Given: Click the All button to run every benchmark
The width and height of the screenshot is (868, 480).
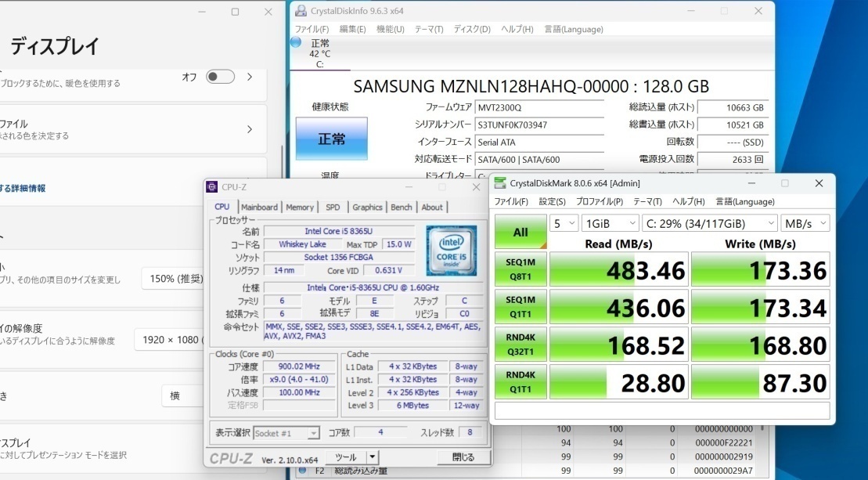Looking at the screenshot, I should 520,232.
